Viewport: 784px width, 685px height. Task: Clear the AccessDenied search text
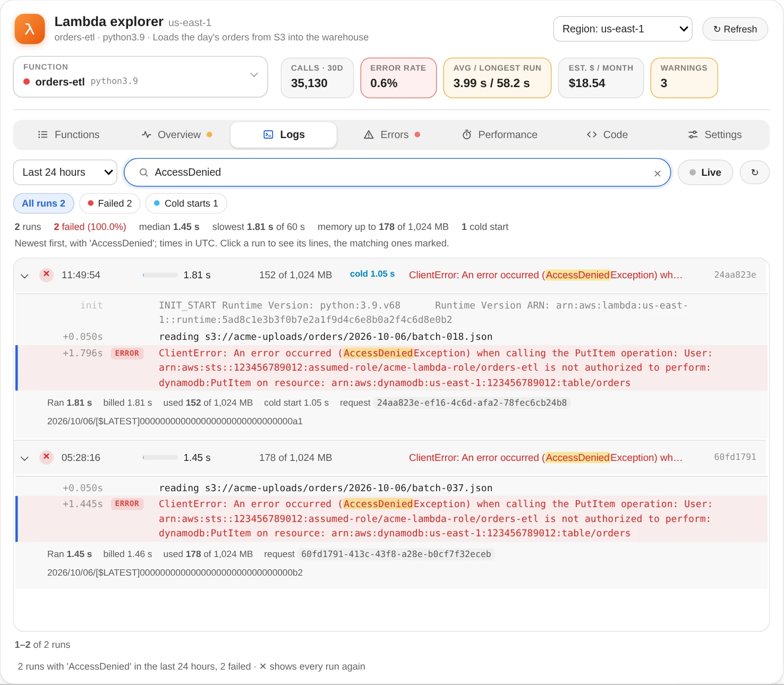tap(658, 173)
